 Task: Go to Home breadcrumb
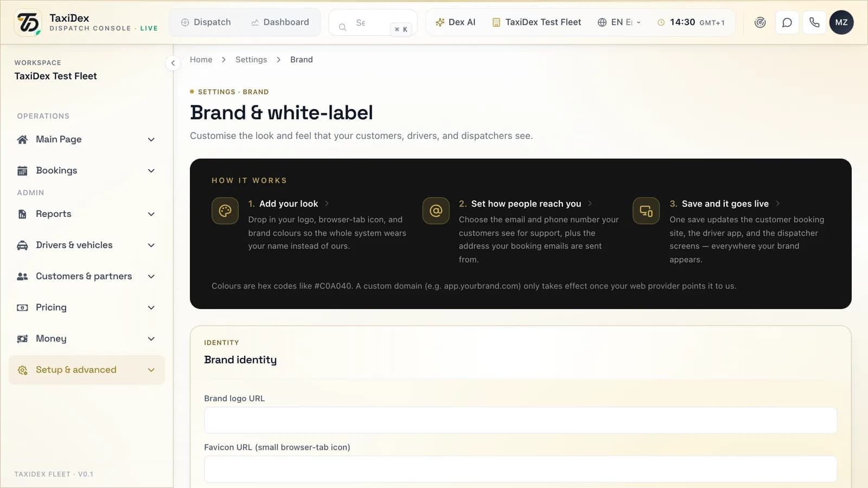[201, 60]
